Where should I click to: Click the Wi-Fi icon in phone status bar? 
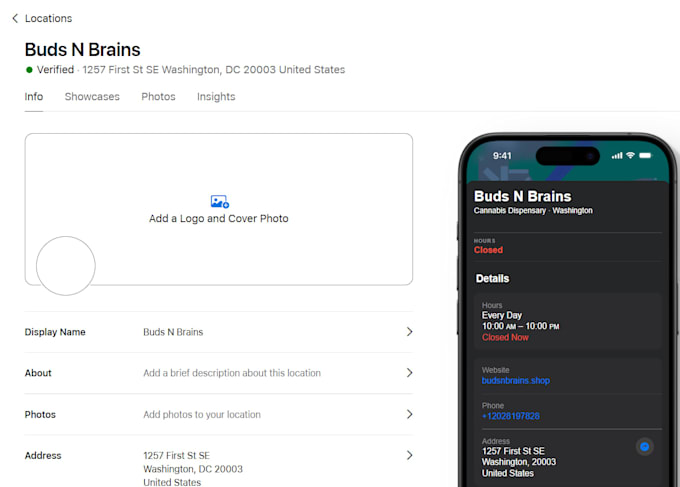pyautogui.click(x=631, y=155)
